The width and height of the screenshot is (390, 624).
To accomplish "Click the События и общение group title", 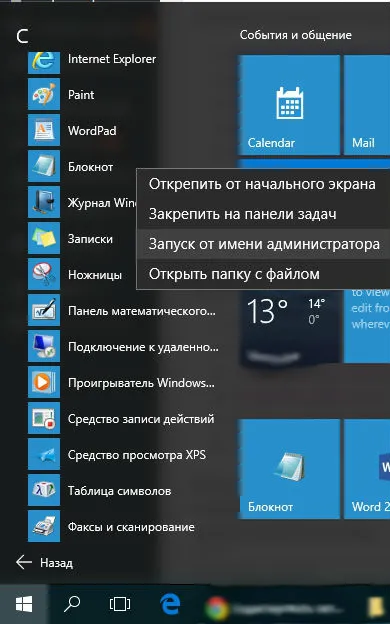I will click(296, 35).
